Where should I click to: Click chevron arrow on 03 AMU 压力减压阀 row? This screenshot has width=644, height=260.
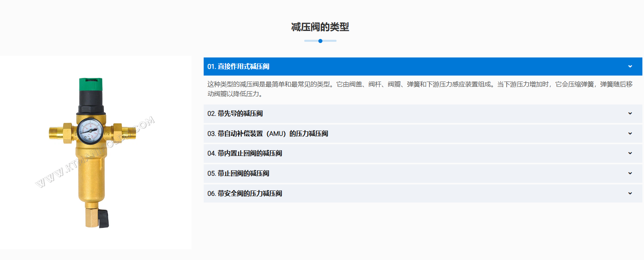630,134
